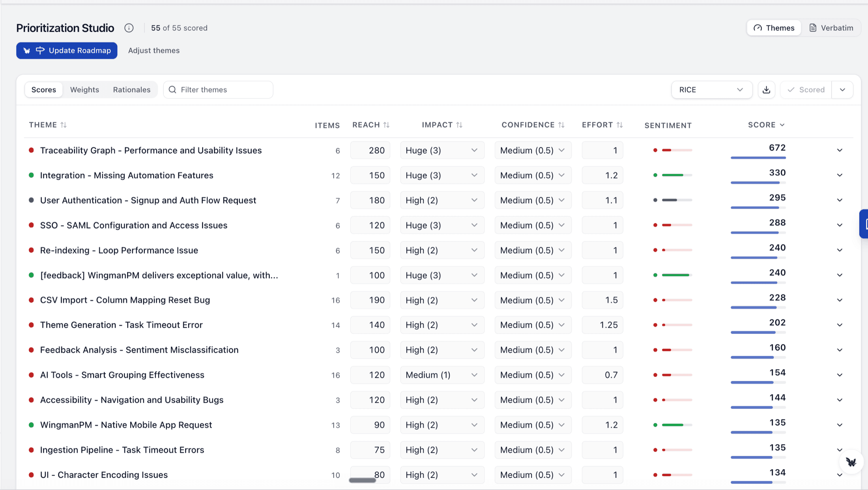
Task: Click the horizontal scrollbar thumb
Action: 362,480
